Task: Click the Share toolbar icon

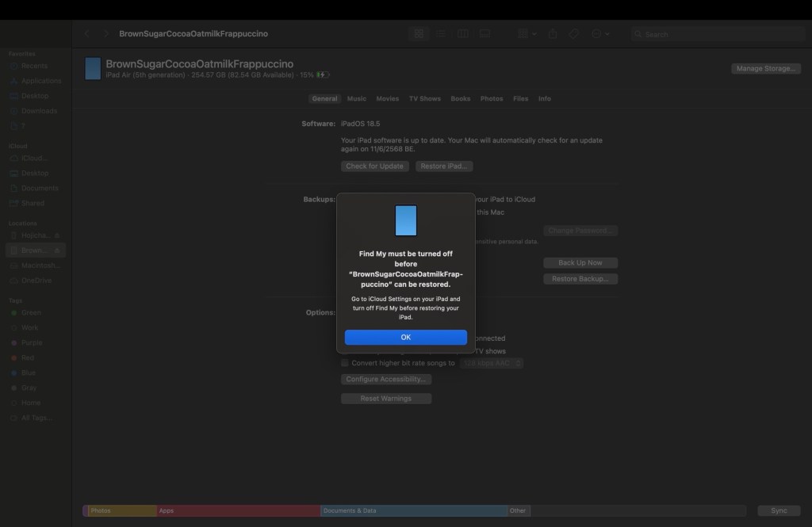Action: (553, 34)
